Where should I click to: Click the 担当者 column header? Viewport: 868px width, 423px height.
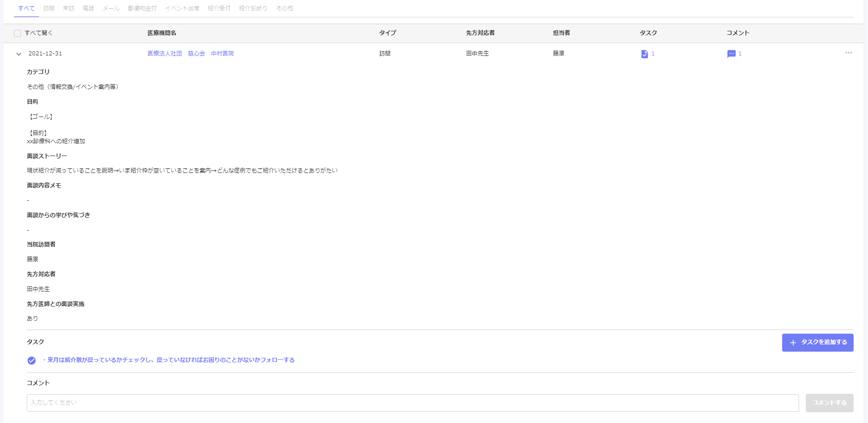pos(561,33)
